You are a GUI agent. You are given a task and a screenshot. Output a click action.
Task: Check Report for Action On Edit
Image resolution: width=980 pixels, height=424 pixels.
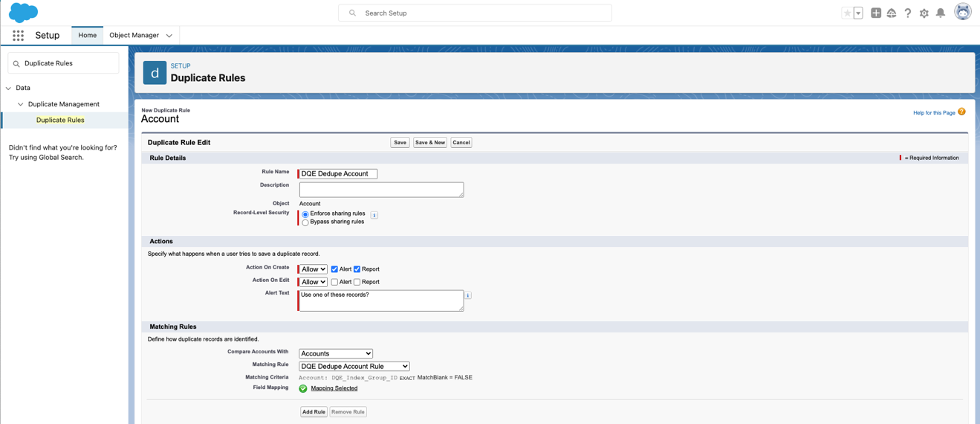click(357, 282)
